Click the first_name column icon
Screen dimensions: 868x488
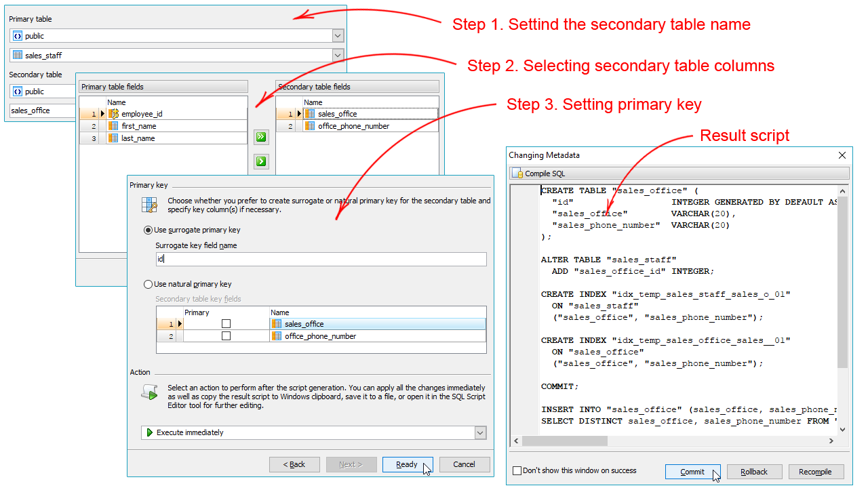coord(113,126)
